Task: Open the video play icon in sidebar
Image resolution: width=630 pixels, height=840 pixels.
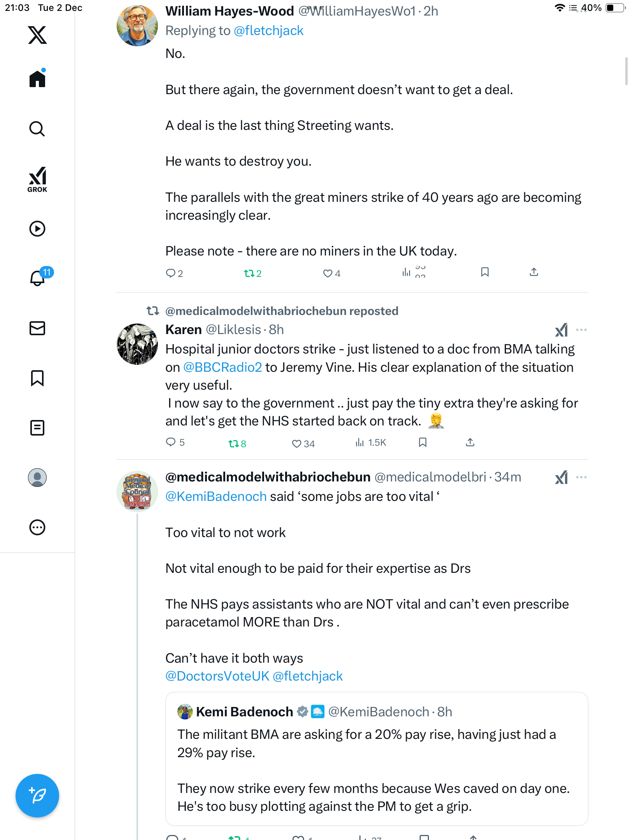Action: (37, 229)
